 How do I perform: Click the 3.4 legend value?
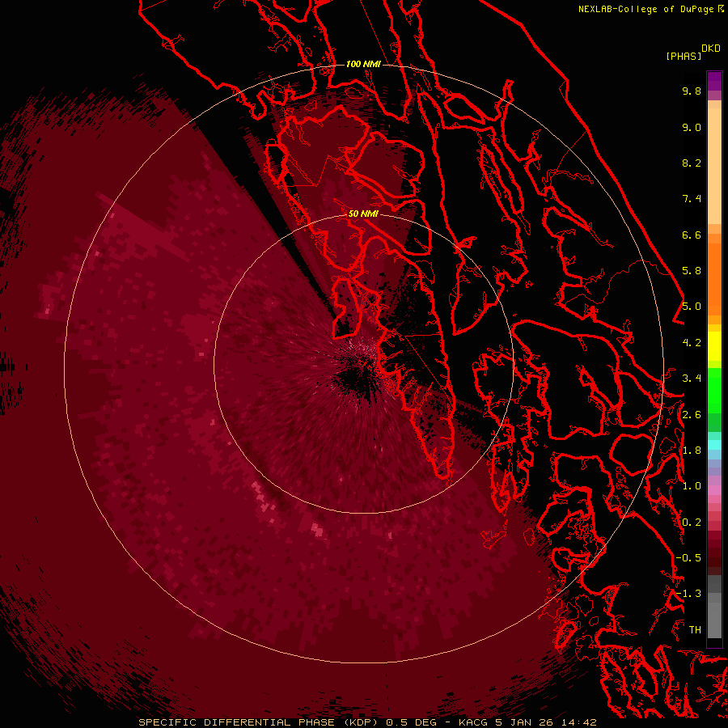(x=692, y=379)
